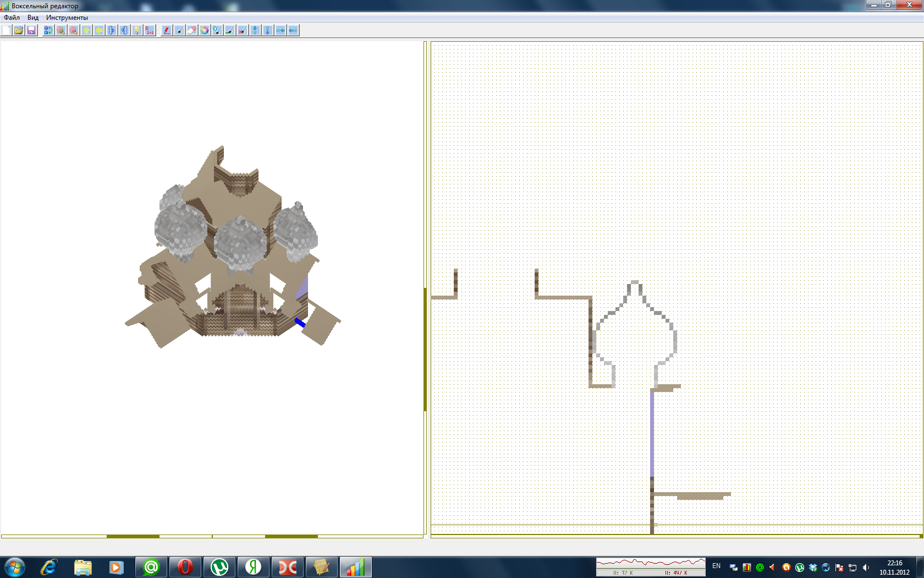
Task: Open the Инструменты menu
Action: coord(67,18)
